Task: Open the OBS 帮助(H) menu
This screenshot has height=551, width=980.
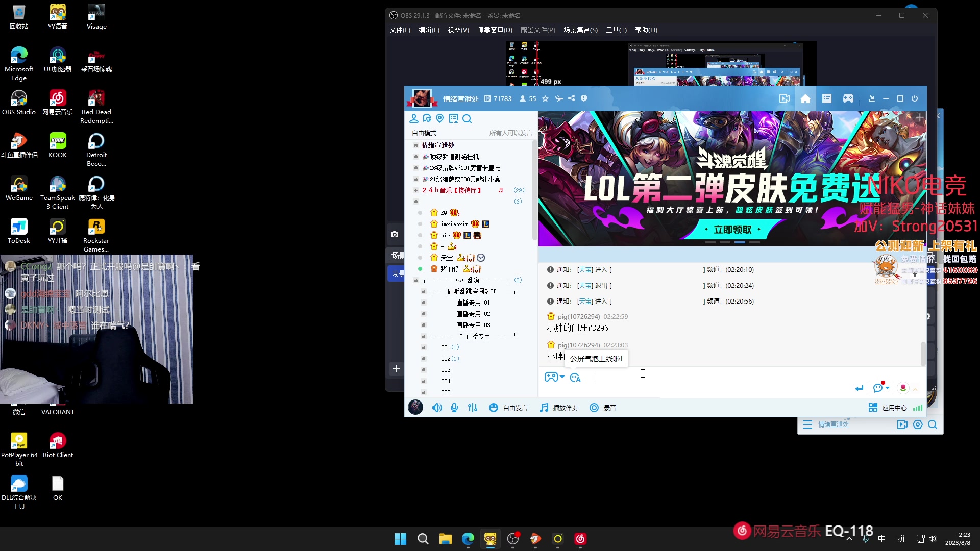Action: (x=646, y=30)
